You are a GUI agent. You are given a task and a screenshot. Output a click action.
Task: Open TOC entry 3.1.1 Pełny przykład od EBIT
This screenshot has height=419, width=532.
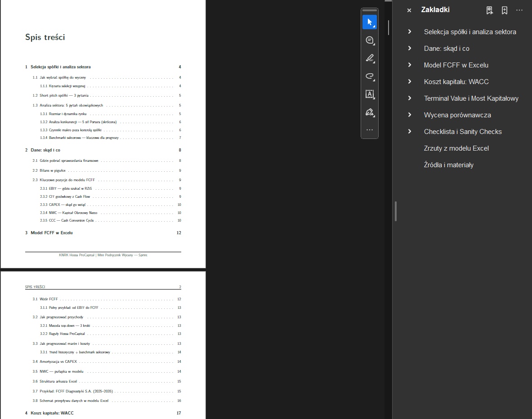click(110, 308)
